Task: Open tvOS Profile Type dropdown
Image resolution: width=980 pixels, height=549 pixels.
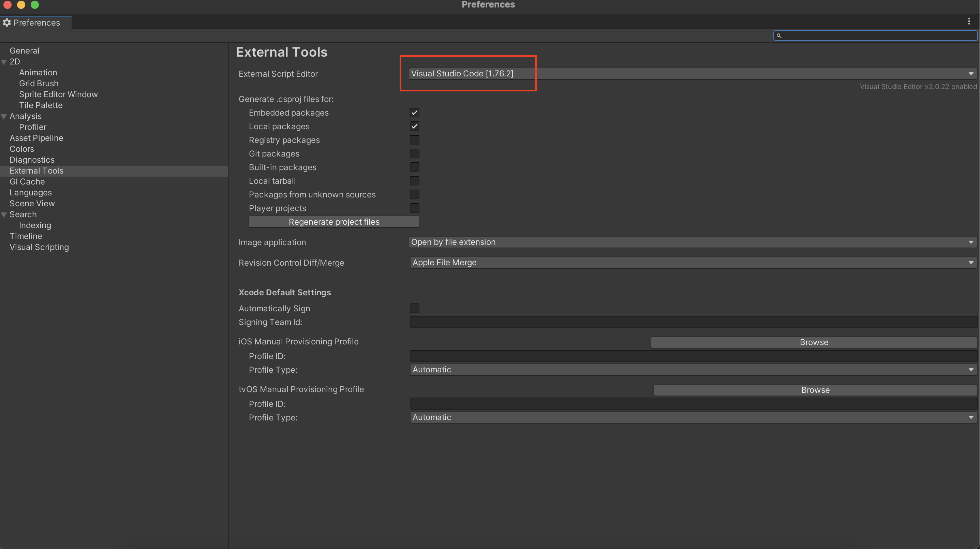Action: click(693, 417)
